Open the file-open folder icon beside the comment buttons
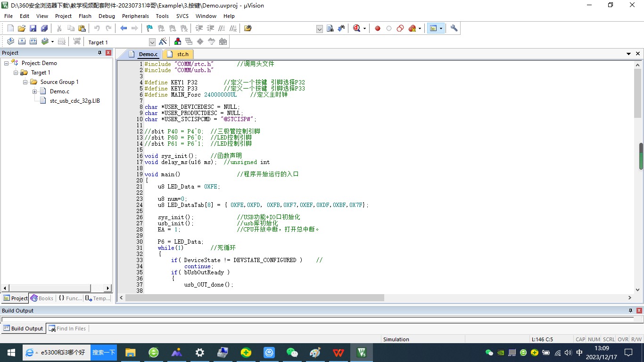The width and height of the screenshot is (644, 362). click(248, 28)
